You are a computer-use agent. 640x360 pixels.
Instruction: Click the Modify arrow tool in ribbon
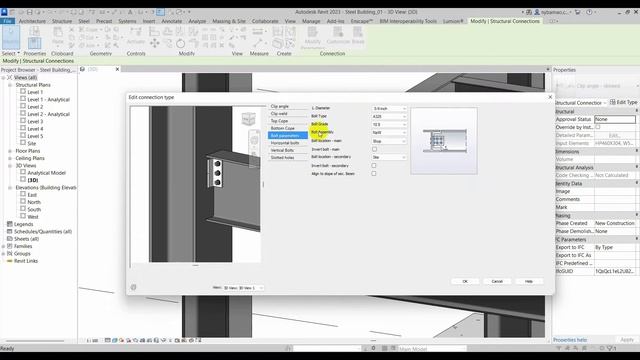pyautogui.click(x=11, y=37)
